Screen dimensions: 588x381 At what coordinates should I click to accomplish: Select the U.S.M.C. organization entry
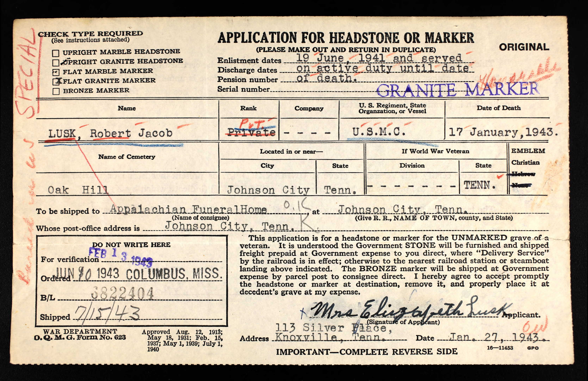click(379, 132)
